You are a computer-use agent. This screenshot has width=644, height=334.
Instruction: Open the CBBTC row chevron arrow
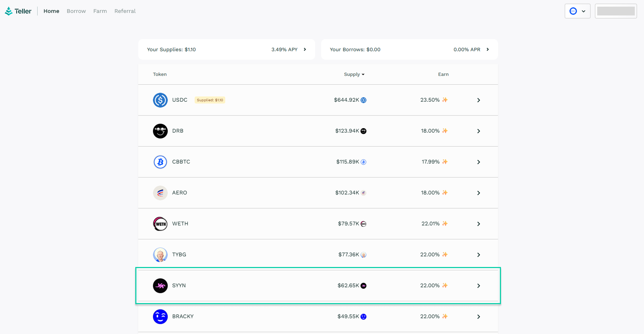[478, 162]
